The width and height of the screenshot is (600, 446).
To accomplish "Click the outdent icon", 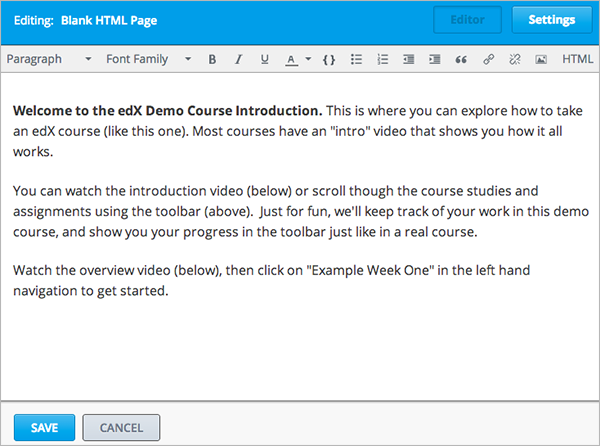I will (x=409, y=59).
